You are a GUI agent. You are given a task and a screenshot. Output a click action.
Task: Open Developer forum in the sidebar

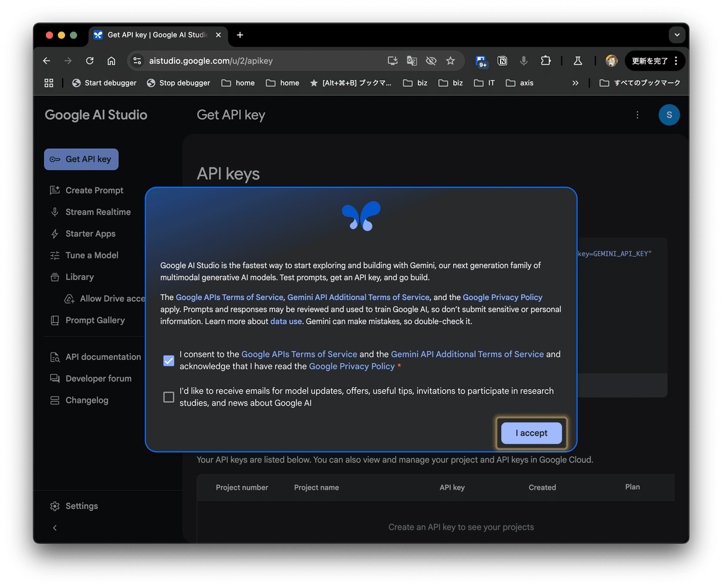pyautogui.click(x=91, y=378)
